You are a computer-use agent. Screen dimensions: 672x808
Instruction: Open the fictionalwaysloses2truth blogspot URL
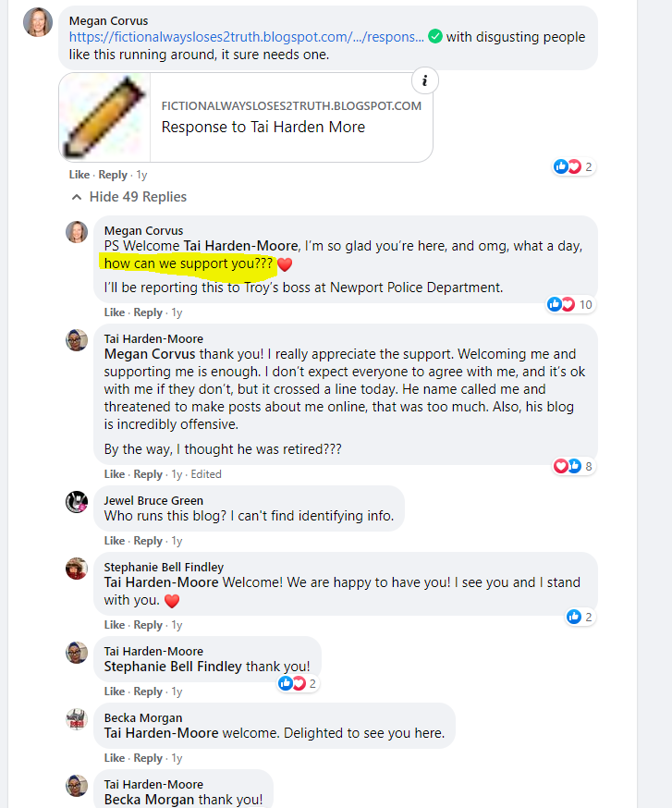(246, 37)
